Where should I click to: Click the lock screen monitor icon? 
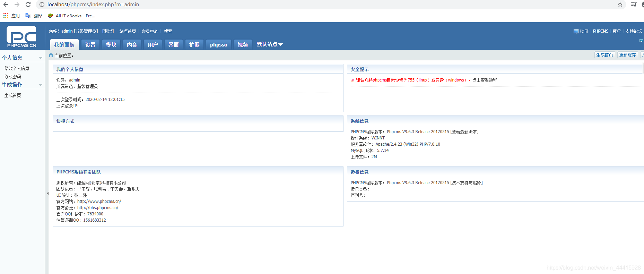(576, 32)
